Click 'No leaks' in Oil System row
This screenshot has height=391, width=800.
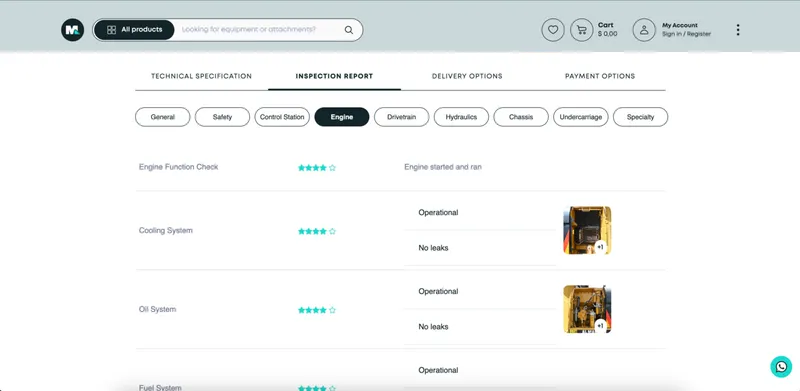pyautogui.click(x=433, y=327)
